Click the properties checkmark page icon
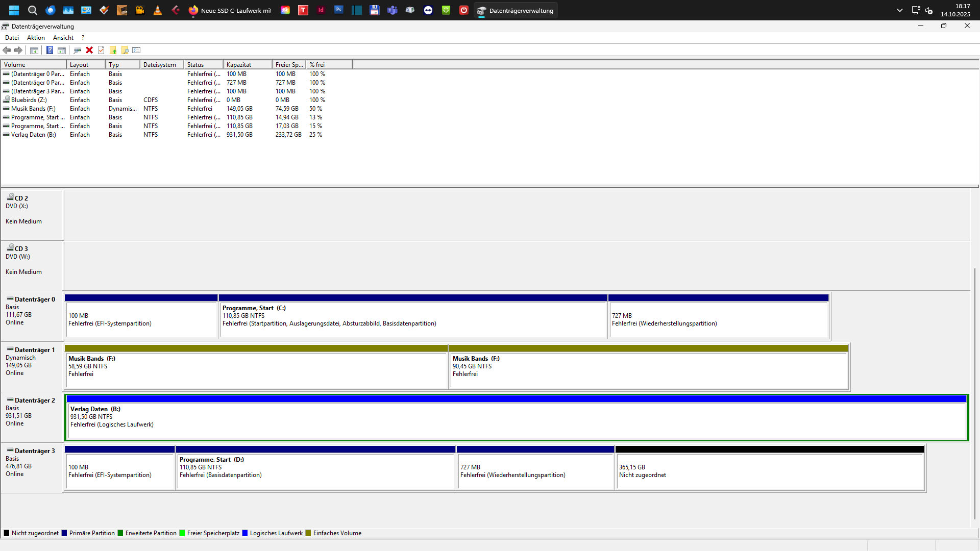Image resolution: width=980 pixels, height=551 pixels. click(x=101, y=50)
